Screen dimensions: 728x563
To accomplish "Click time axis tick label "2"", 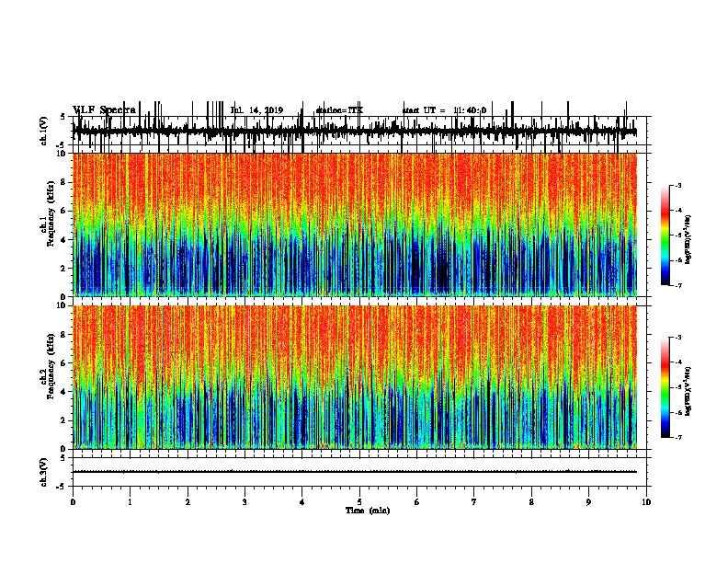I will point(188,502).
